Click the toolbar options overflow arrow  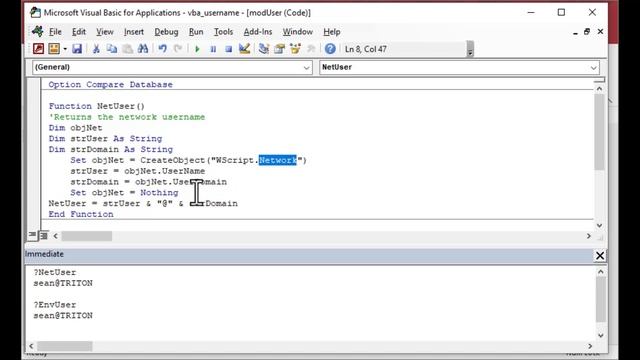click(x=470, y=49)
